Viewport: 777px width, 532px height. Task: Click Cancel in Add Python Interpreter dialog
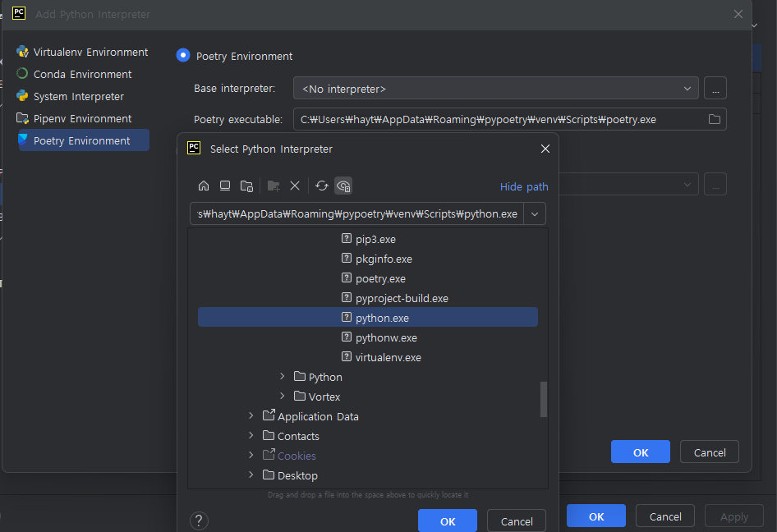coord(709,452)
